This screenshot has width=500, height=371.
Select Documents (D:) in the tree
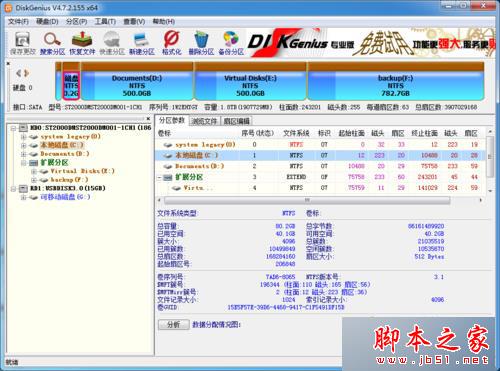[65, 154]
